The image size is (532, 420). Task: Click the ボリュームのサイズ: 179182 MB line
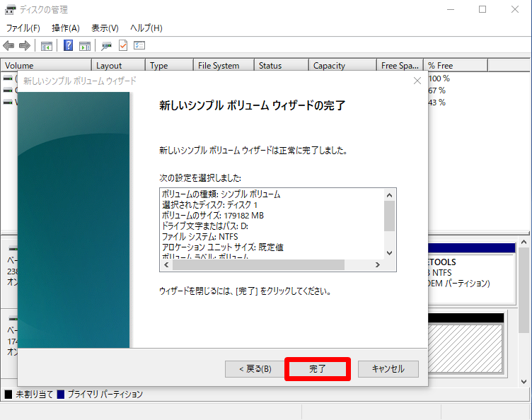pos(213,216)
